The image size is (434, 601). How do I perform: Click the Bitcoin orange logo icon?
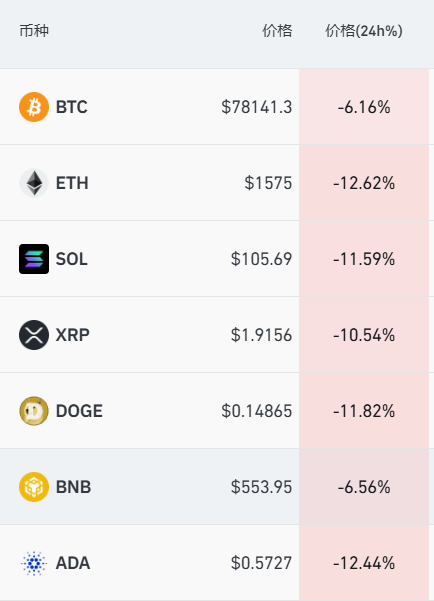[34, 107]
